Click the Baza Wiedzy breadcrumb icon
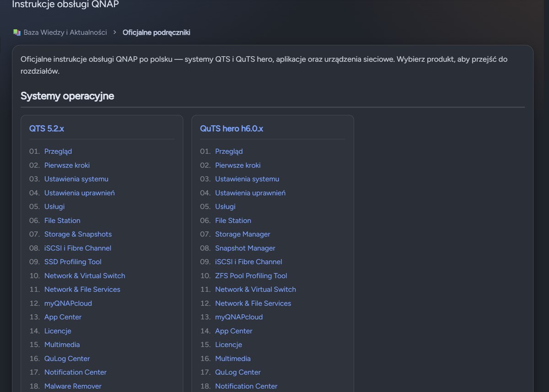This screenshot has height=392, width=549. click(x=17, y=32)
